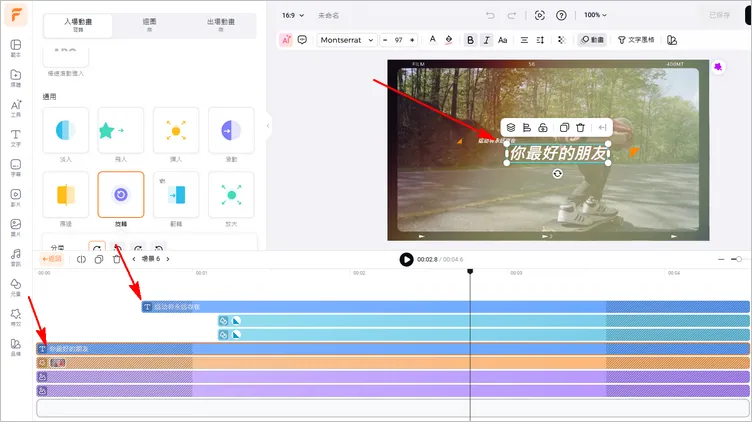This screenshot has height=422, width=752.
Task: Increase font size with the plus stepper
Action: click(412, 40)
